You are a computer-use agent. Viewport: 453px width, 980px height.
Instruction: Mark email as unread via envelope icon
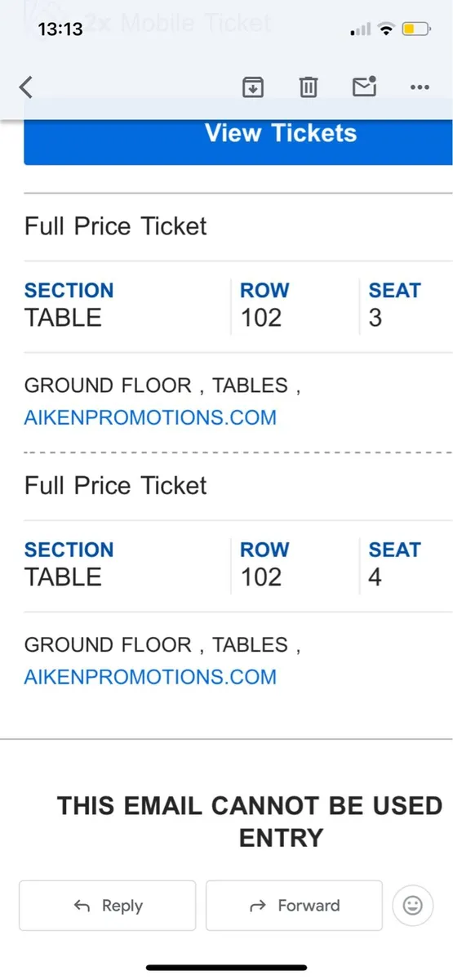click(364, 86)
